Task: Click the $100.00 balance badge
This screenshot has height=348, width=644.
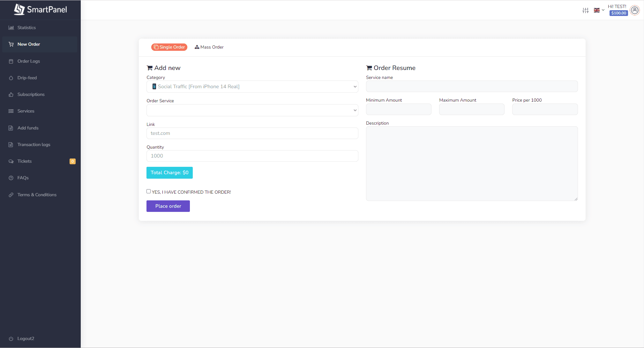Action: 618,13
